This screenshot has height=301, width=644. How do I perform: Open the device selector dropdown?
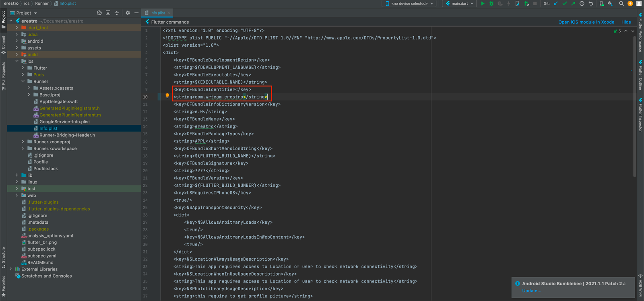[x=409, y=4]
